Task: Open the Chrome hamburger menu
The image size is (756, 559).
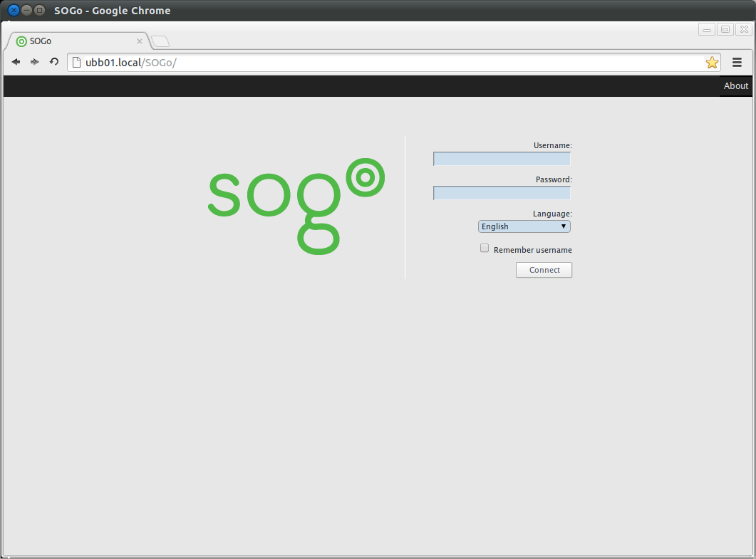Action: coord(737,62)
